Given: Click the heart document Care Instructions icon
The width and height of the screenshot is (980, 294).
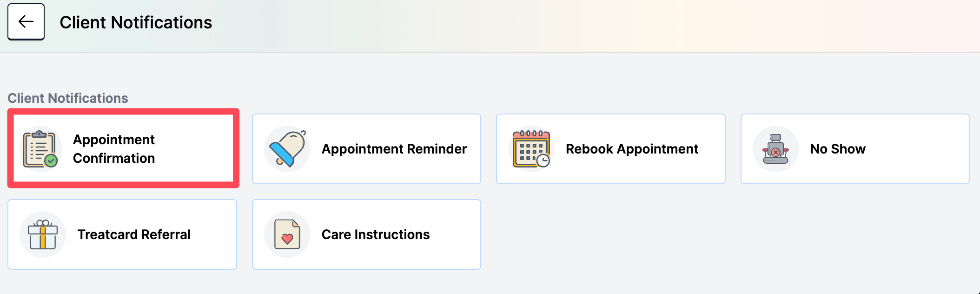Looking at the screenshot, I should [287, 234].
